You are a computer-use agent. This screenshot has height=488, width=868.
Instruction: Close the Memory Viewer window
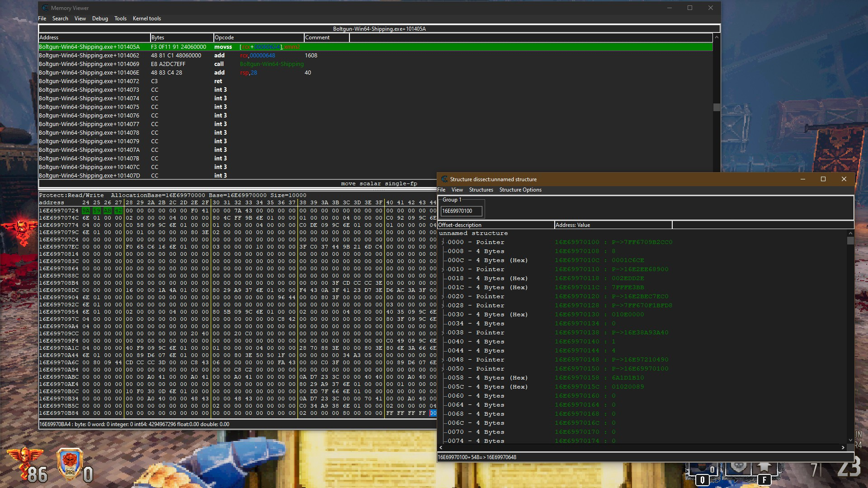(710, 8)
